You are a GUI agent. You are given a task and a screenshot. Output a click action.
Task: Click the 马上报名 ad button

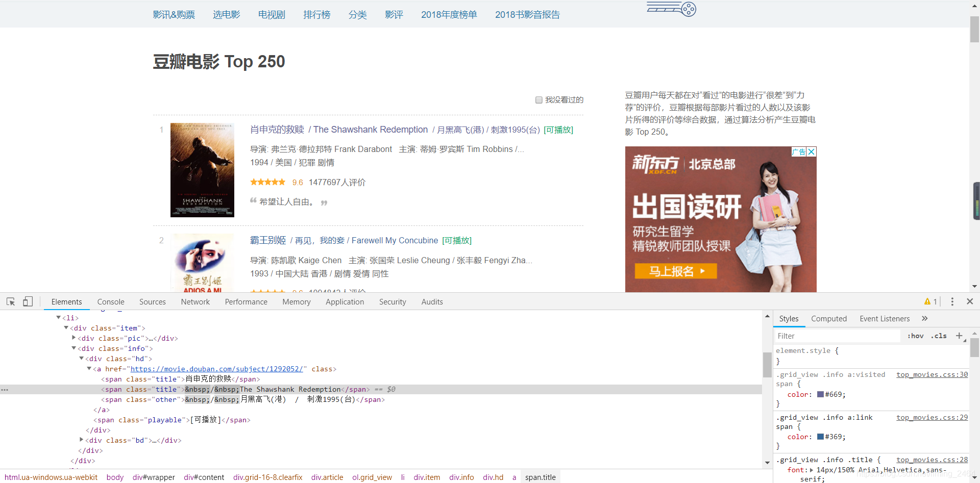tap(676, 271)
